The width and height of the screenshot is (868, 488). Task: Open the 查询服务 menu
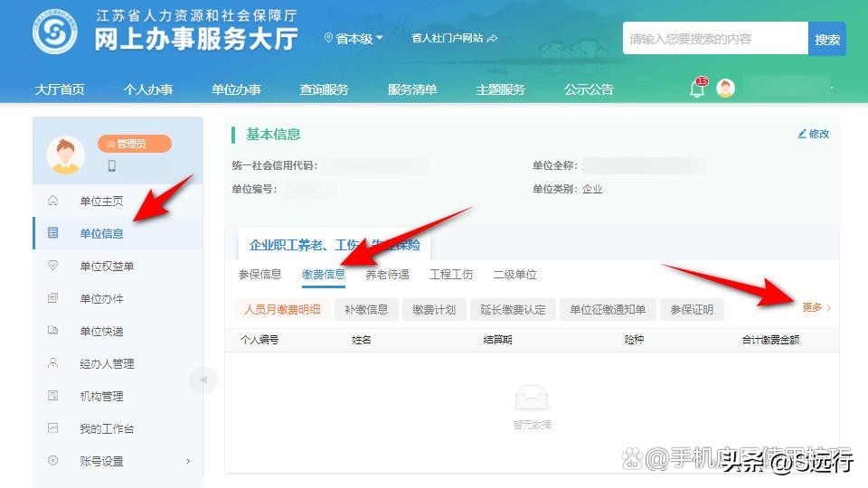[x=324, y=89]
